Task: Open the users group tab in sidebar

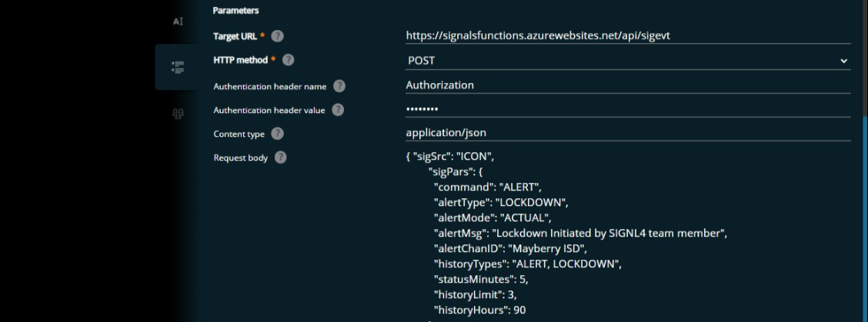Action: pyautogui.click(x=179, y=114)
